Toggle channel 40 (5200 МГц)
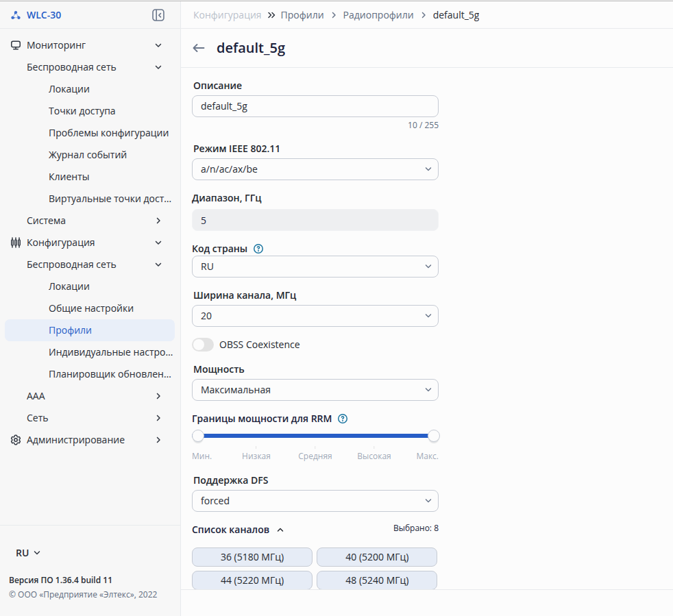The width and height of the screenshot is (673, 616). 377,557
